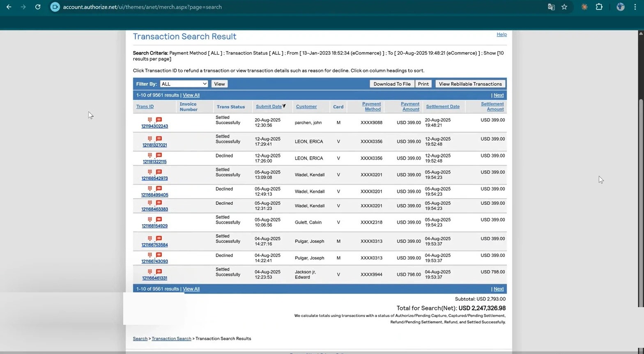The image size is (644, 354).
Task: Click the red dot-grid icon above transaction 121194302243
Action: point(150,120)
